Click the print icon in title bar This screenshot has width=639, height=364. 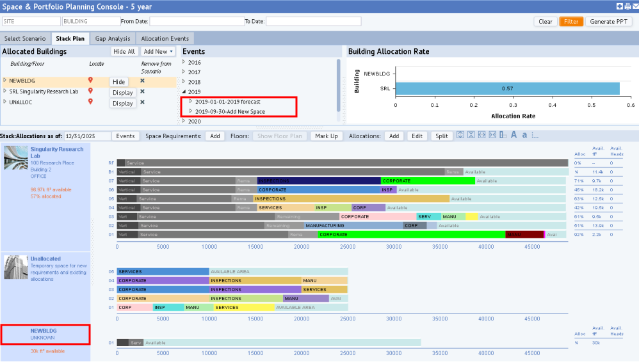(x=627, y=6)
